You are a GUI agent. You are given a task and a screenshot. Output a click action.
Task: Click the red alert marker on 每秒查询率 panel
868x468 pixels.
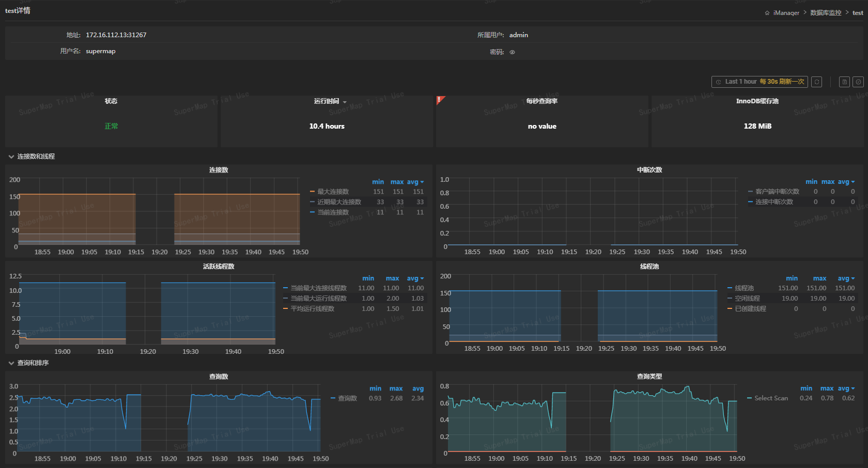point(440,100)
